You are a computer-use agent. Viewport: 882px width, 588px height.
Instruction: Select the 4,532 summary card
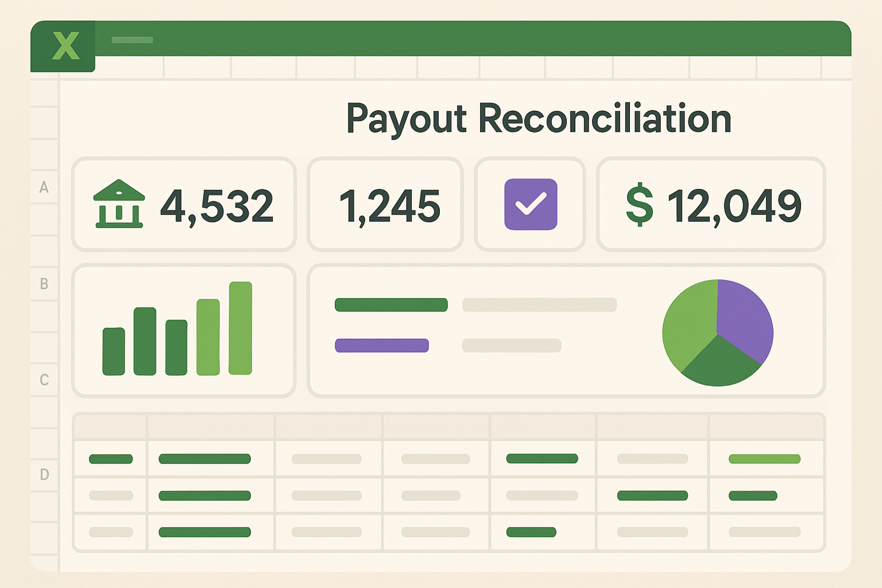pos(184,204)
